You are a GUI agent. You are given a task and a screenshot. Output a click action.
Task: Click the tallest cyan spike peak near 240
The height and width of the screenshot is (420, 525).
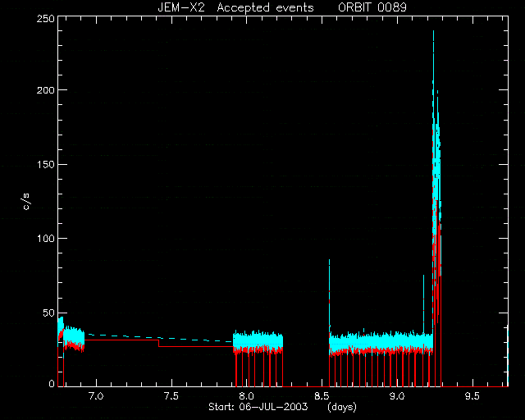434,32
